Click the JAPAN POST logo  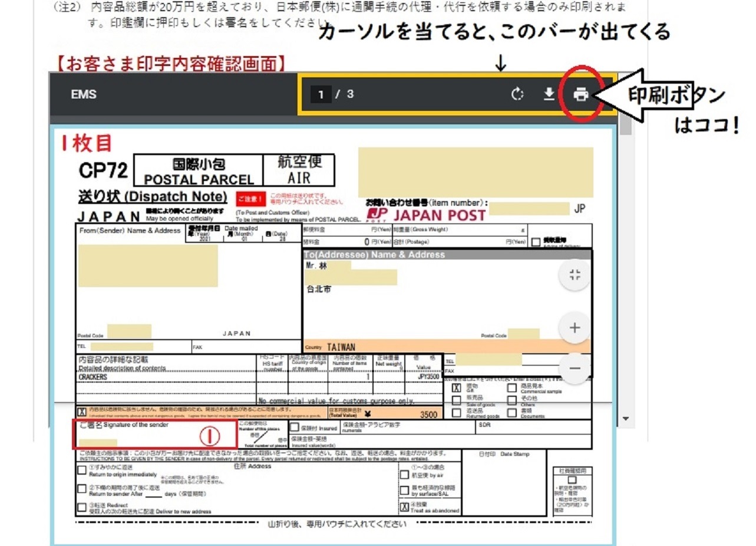(425, 215)
